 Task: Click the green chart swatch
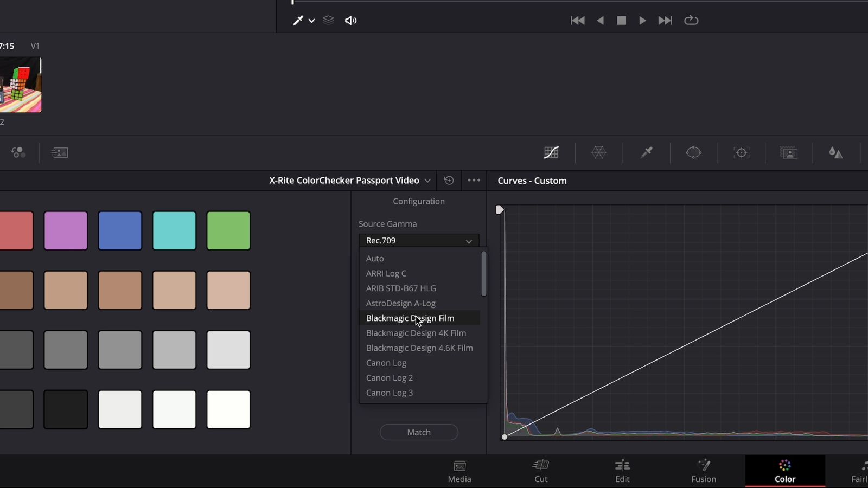pyautogui.click(x=228, y=231)
